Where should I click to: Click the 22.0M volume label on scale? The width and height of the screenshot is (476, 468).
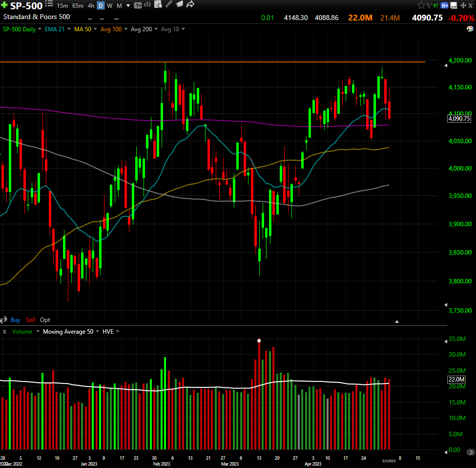tap(456, 379)
